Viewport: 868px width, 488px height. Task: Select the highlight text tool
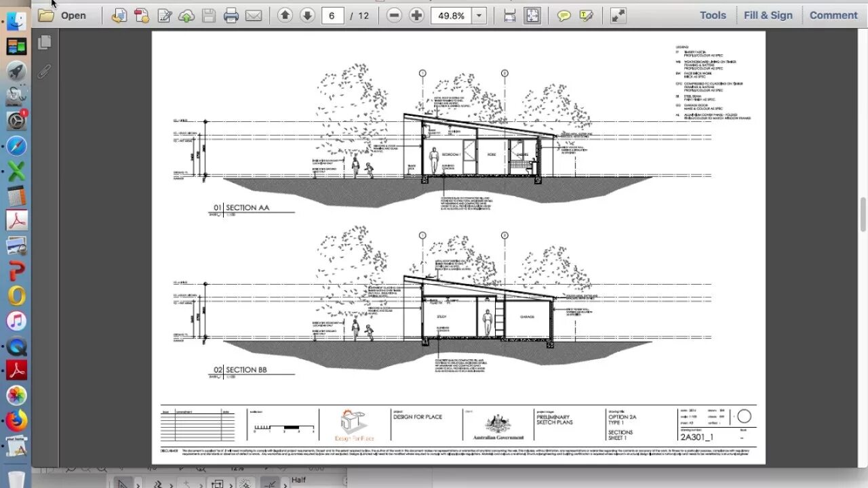[587, 15]
